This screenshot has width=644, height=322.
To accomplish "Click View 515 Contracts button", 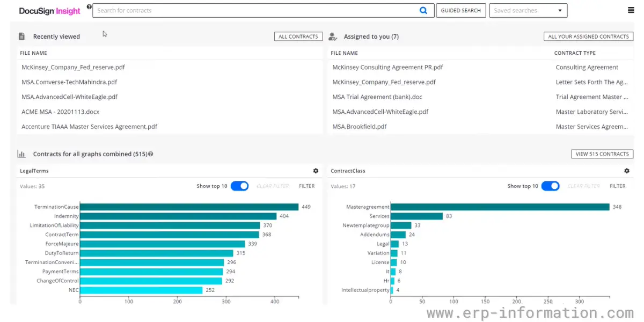I will click(x=602, y=154).
